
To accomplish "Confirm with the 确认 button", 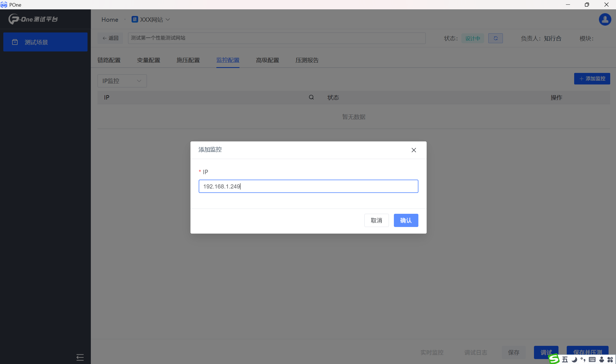I will (406, 220).
